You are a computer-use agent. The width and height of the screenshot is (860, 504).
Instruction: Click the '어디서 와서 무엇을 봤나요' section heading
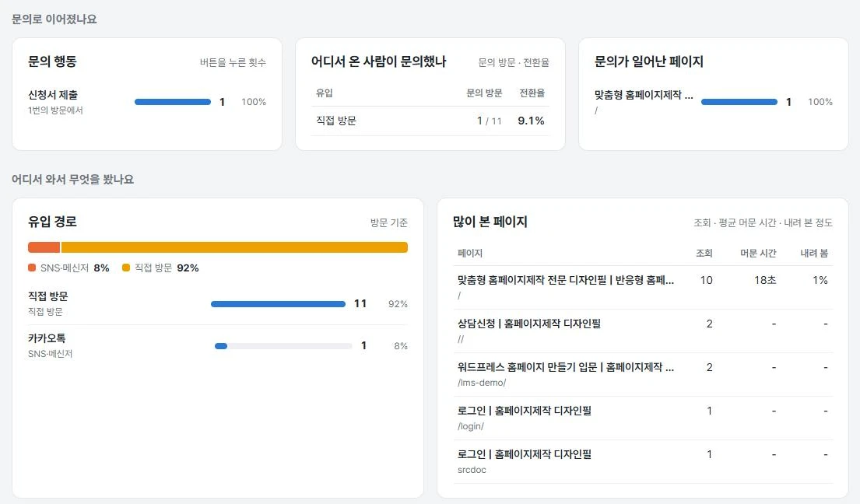[73, 180]
